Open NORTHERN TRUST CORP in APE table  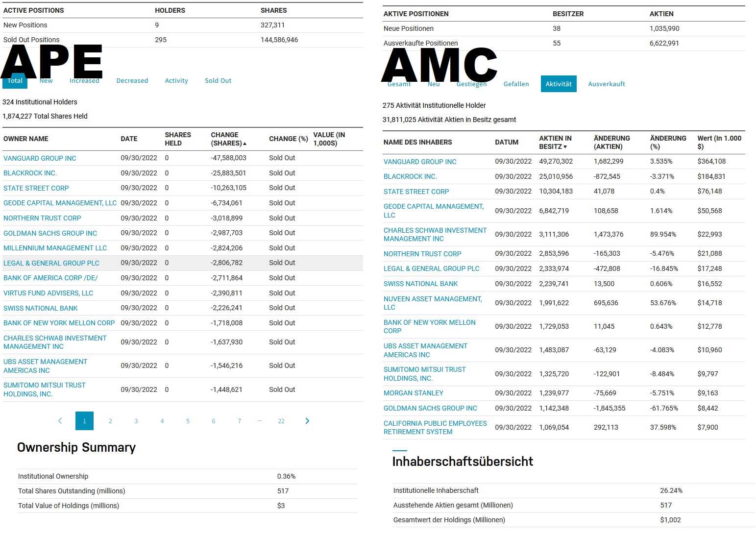(x=42, y=218)
